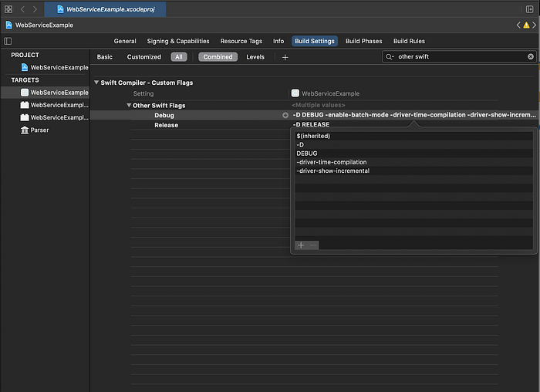This screenshot has height=392, width=540.
Task: Jump to the next issue chevron
Action: coord(534,25)
